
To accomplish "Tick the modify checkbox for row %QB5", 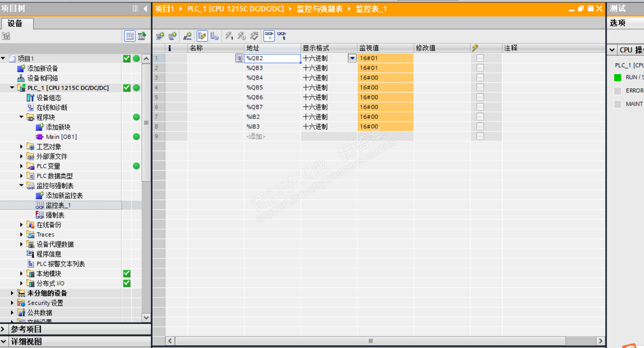I will click(480, 87).
